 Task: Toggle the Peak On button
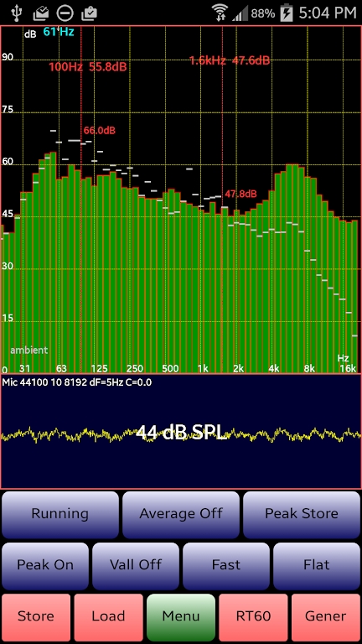point(45,565)
